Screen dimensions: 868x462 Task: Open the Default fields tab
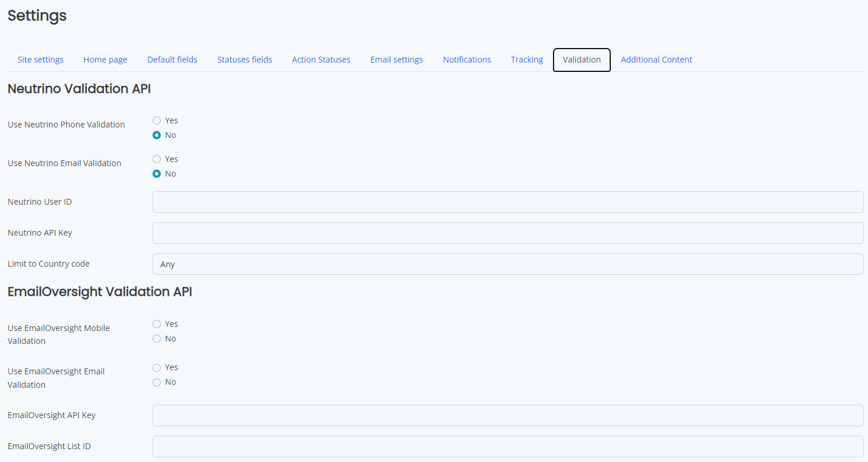172,60
